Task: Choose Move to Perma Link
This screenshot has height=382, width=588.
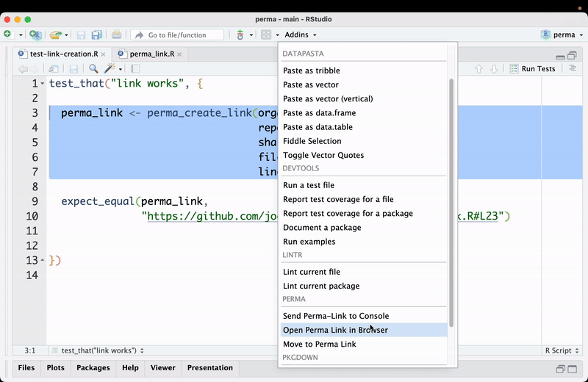Action: point(319,344)
